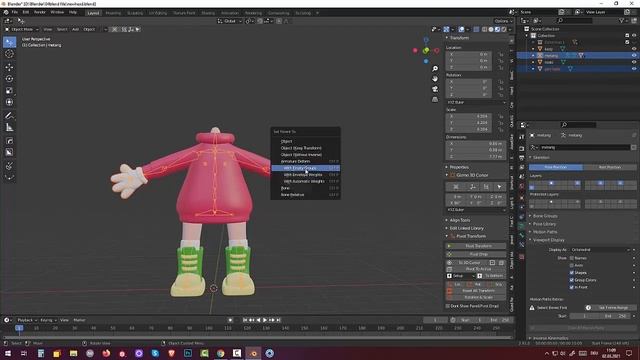Open the Display As Octahedral dropdown
The image size is (640, 360).
coord(600,250)
